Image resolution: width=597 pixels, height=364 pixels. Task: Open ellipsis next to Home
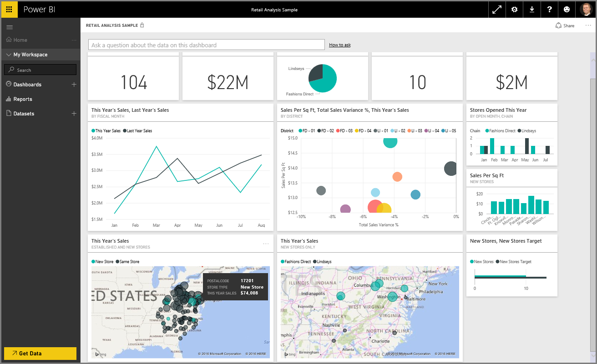[74, 40]
